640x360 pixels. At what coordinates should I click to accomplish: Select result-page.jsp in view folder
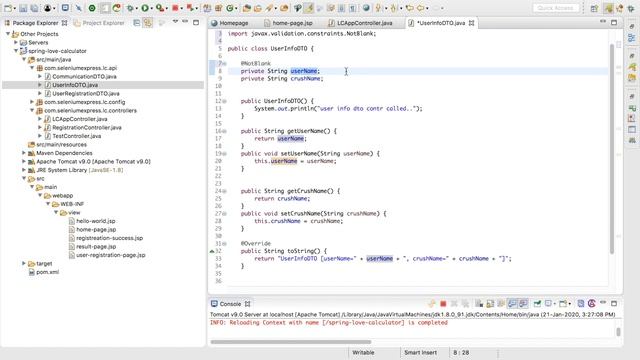(x=96, y=247)
